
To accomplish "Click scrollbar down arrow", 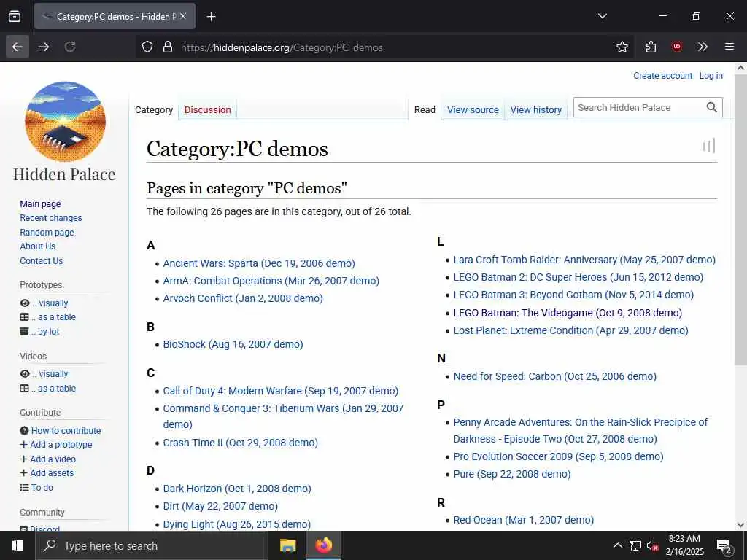I will (x=740, y=525).
